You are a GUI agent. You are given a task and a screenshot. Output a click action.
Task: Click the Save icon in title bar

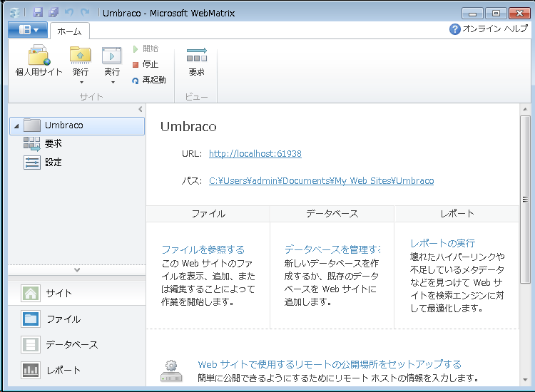(x=38, y=13)
